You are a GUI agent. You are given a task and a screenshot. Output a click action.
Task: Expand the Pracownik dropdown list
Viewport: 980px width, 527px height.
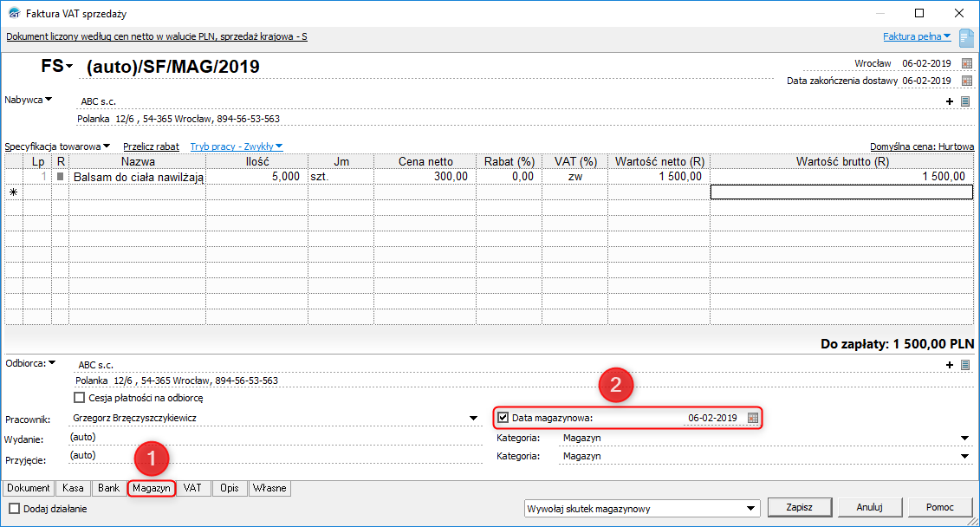[x=473, y=419]
